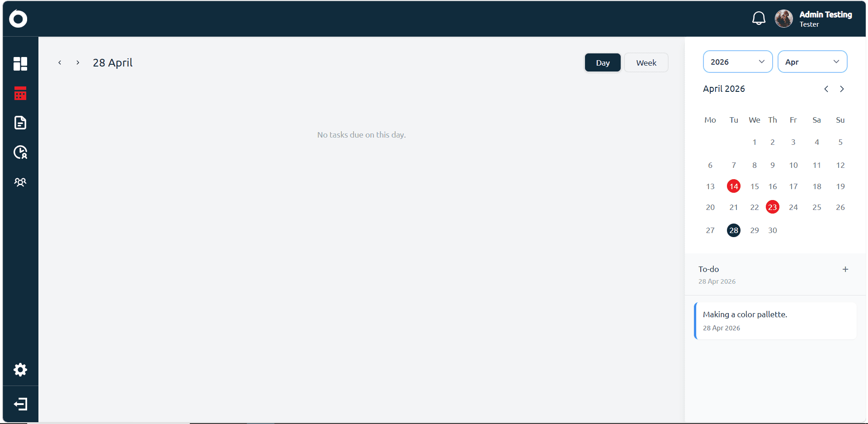
Task: Open the Time tracking section
Action: pyautogui.click(x=20, y=152)
